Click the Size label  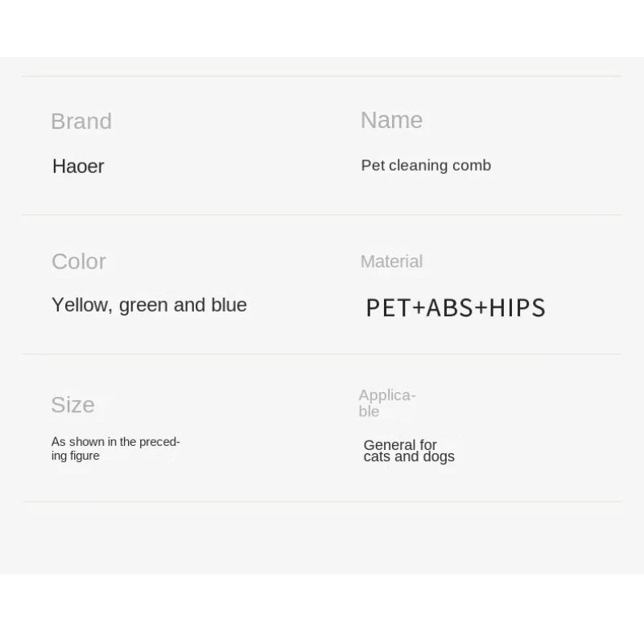[72, 405]
